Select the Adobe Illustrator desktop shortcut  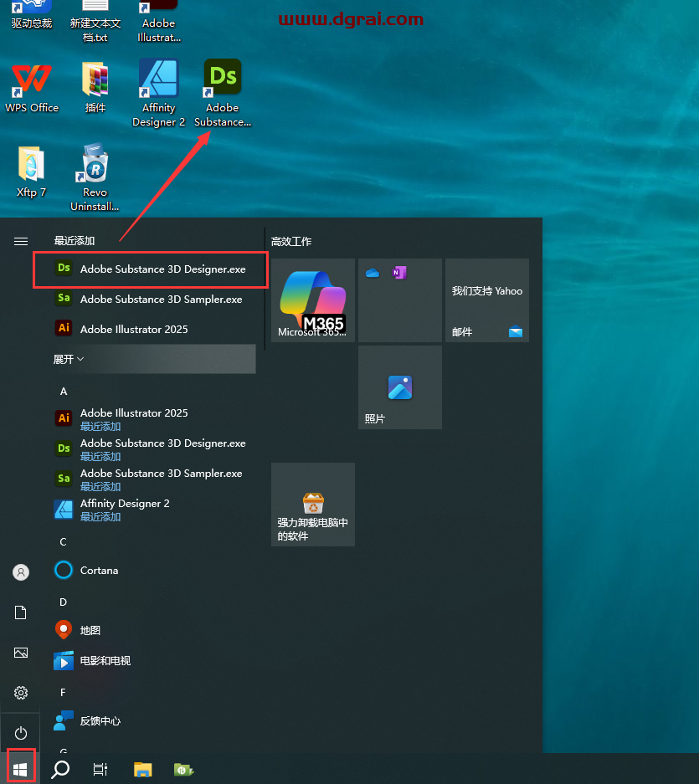158,22
